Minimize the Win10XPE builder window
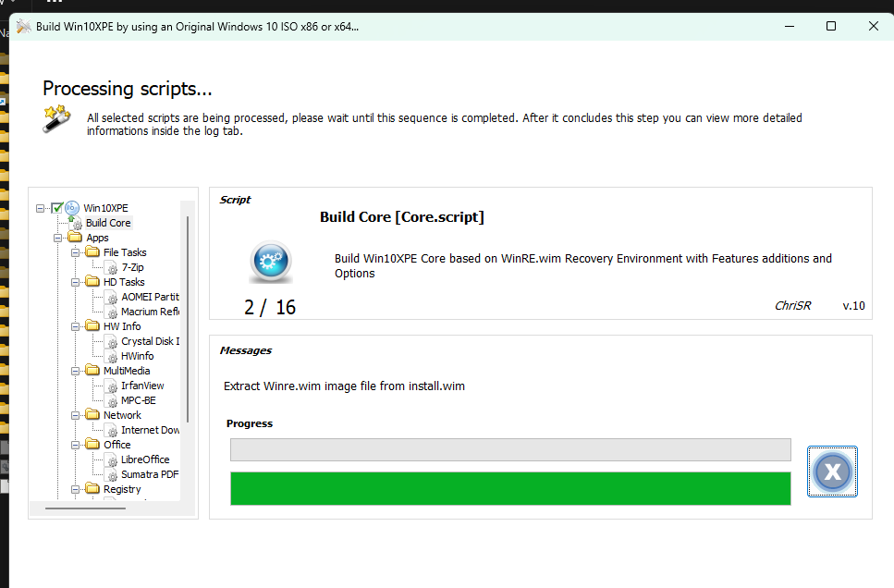The image size is (894, 588). [x=790, y=26]
